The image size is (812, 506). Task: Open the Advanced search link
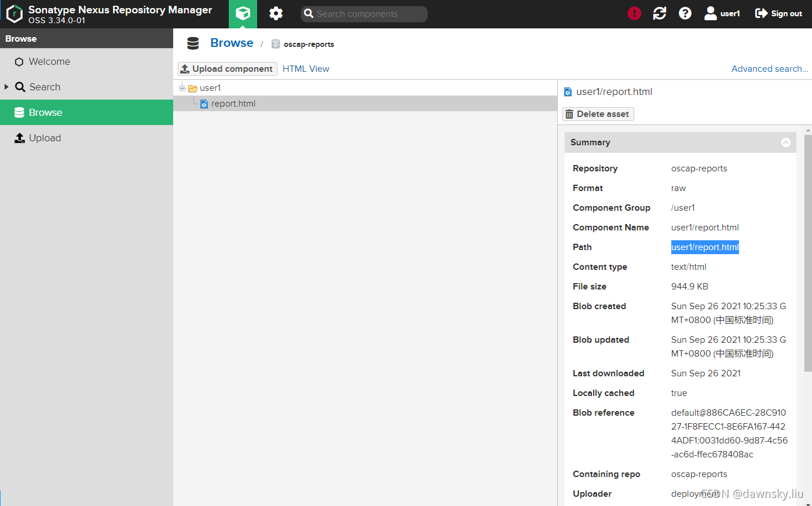tap(770, 69)
